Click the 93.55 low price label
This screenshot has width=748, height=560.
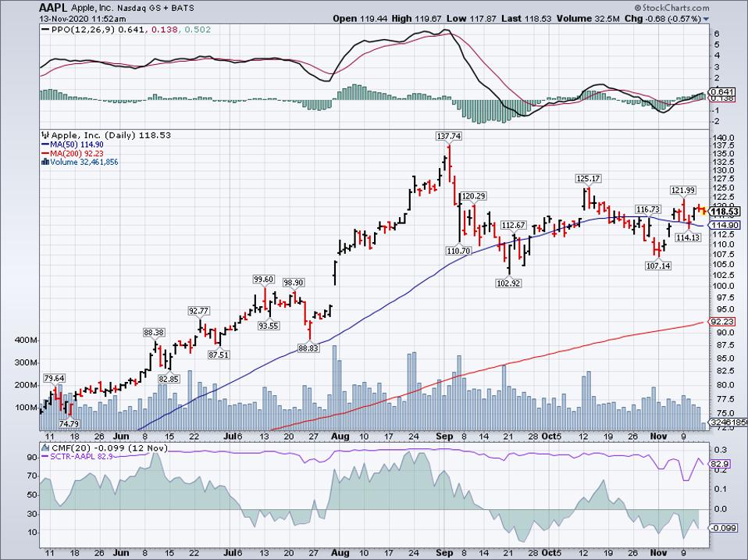pos(269,326)
